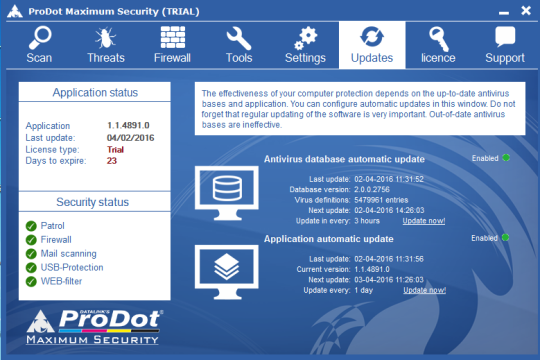Click the Patrol green check icon

pos(31,226)
